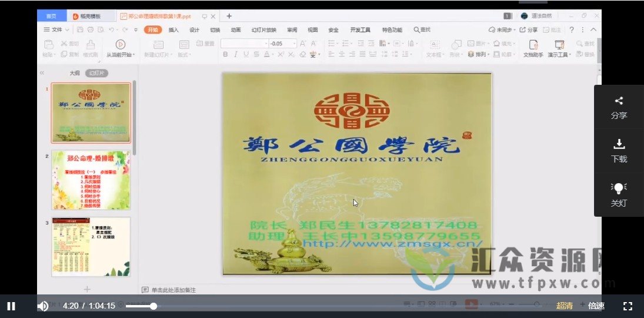
Task: Click the 分享 button in WPS title area
Action: click(529, 29)
